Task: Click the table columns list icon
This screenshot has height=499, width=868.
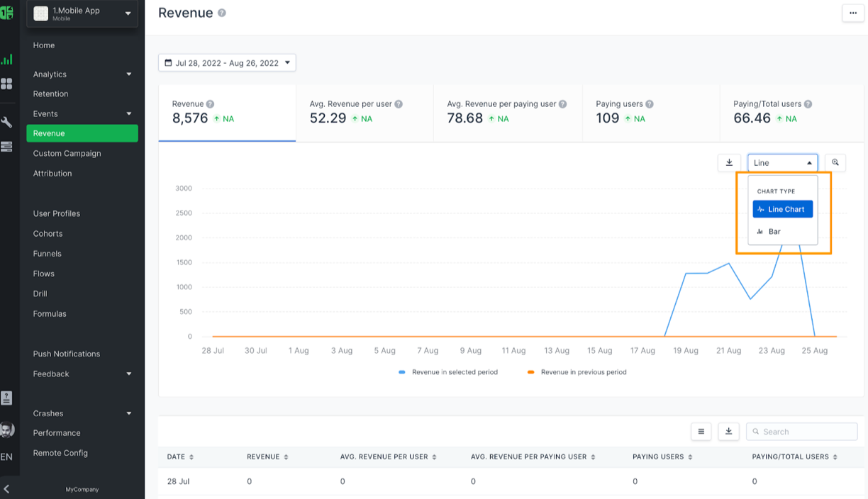Action: click(x=701, y=432)
